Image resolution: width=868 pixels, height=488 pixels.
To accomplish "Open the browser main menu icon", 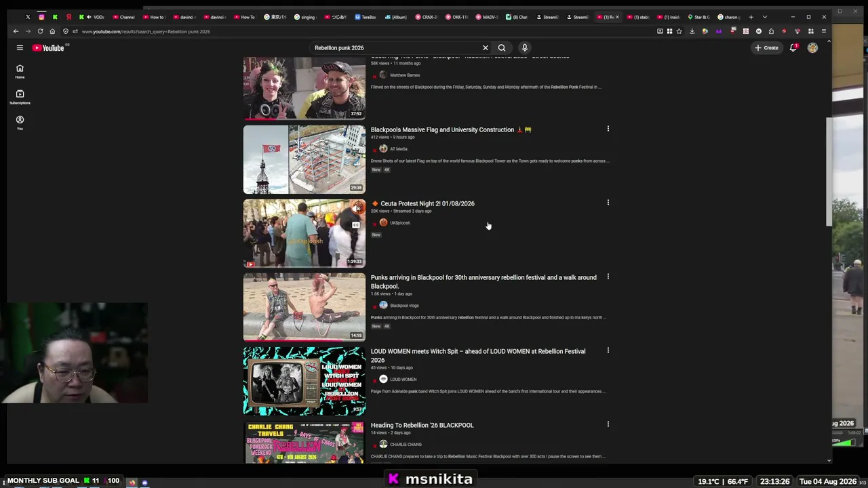I will (x=824, y=31).
